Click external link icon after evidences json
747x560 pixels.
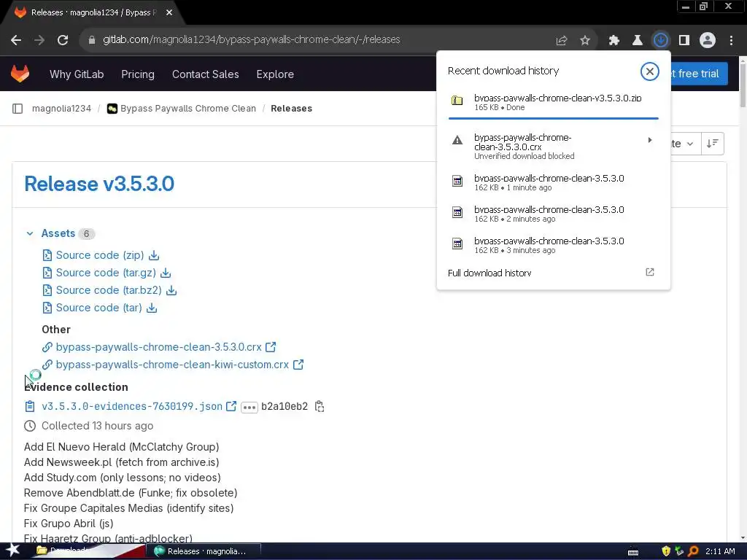point(231,406)
